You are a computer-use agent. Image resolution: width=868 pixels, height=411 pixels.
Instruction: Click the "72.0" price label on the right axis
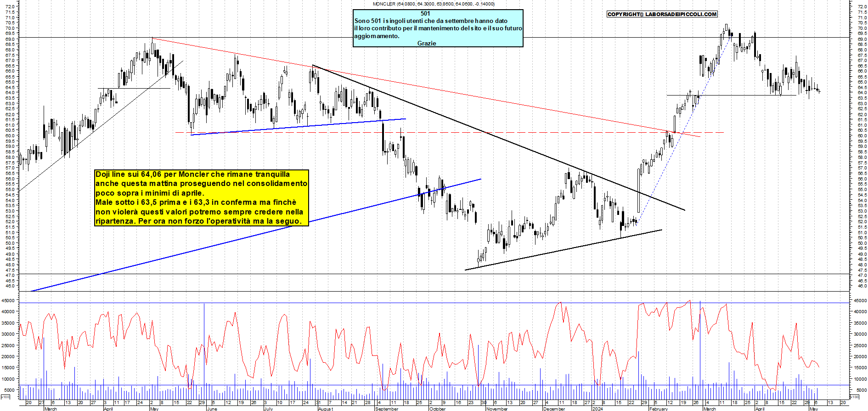point(862,7)
